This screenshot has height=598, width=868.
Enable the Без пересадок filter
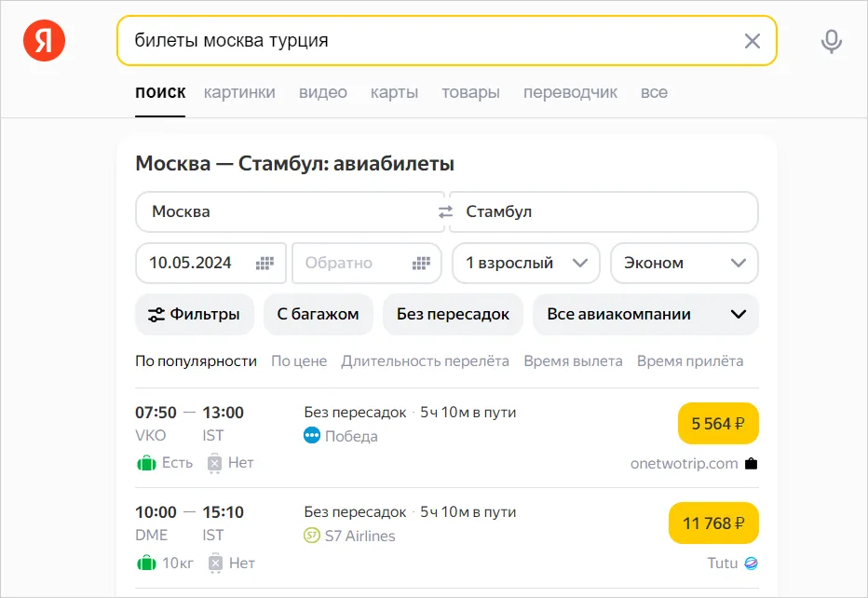pyautogui.click(x=453, y=314)
